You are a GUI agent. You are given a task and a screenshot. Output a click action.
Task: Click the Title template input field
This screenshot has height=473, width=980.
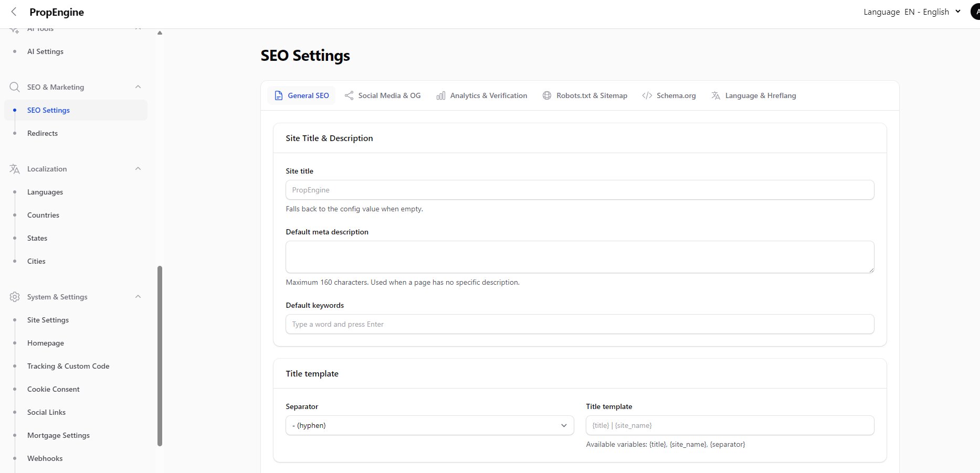coord(730,425)
